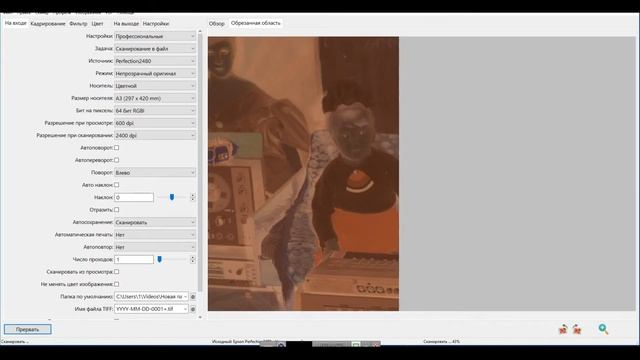640x360 pixels.
Task: Open the Автосохранение dropdown showing Сканировать
Action: pyautogui.click(x=155, y=222)
